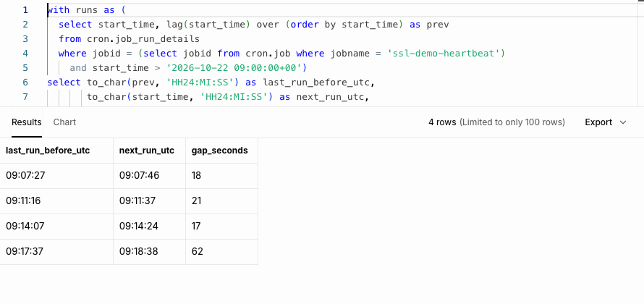Click 'next_run_utc,' alias in line 7
The width and height of the screenshot is (644, 304).
[x=333, y=97]
